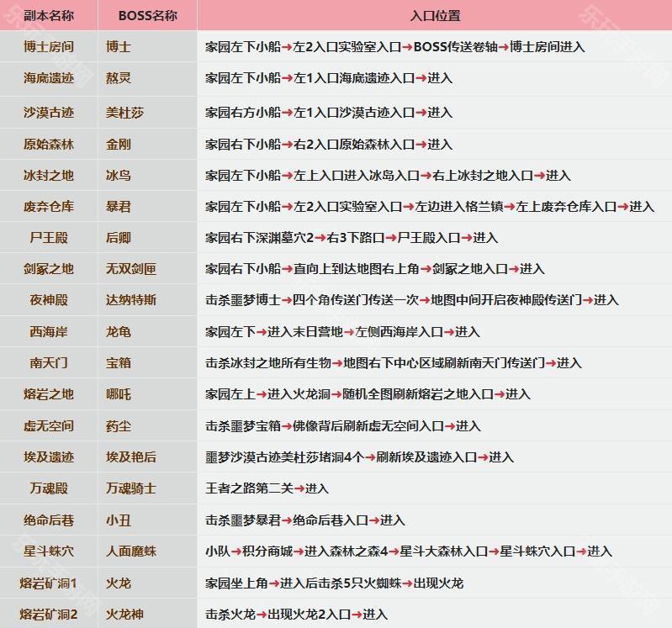The height and width of the screenshot is (628, 672).
Task: Click the 无双剑匣 boss name cell
Action: click(130, 269)
